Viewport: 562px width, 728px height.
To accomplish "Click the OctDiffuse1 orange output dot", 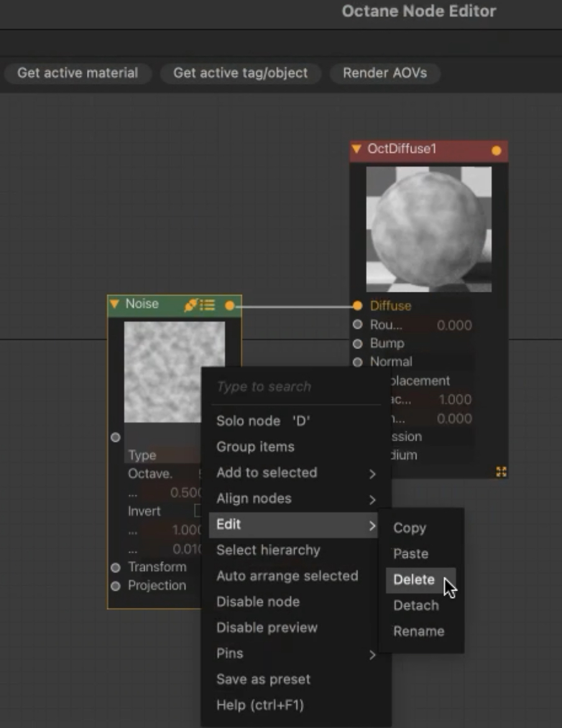I will 496,151.
